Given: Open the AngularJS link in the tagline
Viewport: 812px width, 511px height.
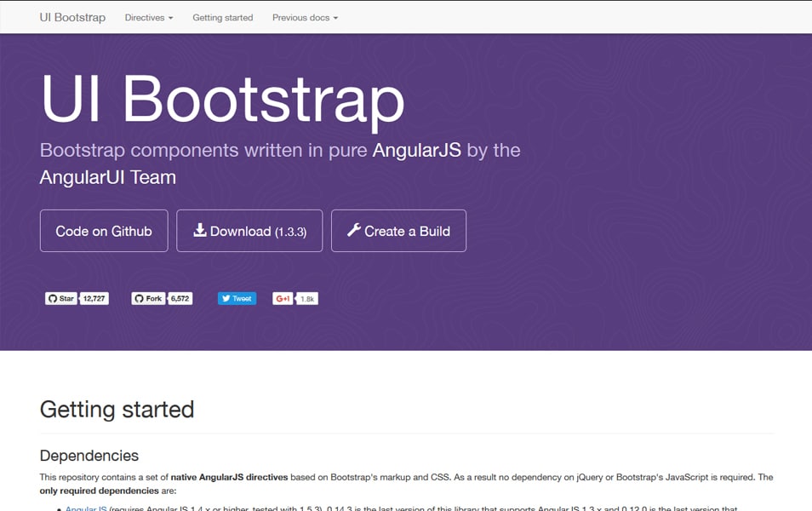Looking at the screenshot, I should [417, 150].
